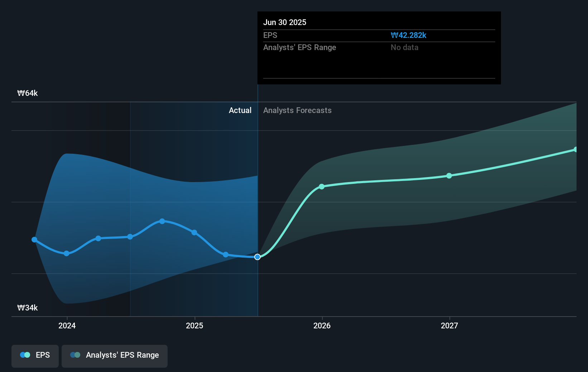
Task: Click the first EPS data point at the line's left end
Action: click(x=34, y=240)
